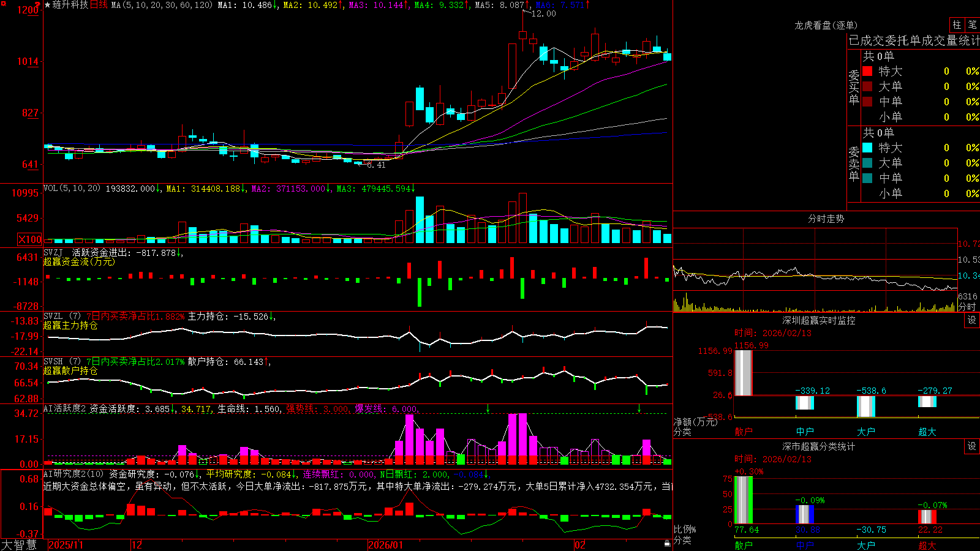Viewport: 980px width, 551px height.
Task: Click the 强势线: 3.000 label
Action: pyautogui.click(x=317, y=409)
